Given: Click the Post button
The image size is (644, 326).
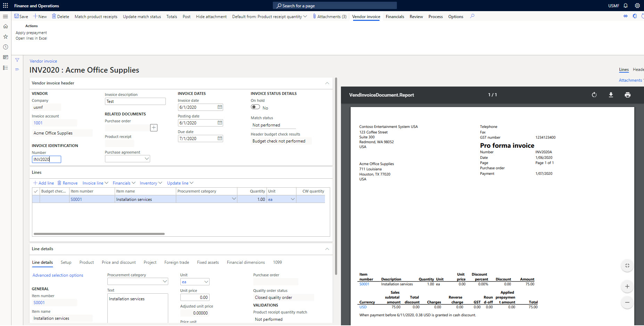Looking at the screenshot, I should click(186, 16).
